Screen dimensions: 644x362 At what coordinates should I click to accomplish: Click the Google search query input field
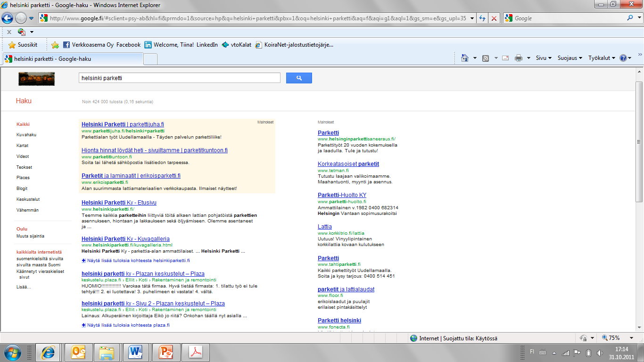[179, 78]
